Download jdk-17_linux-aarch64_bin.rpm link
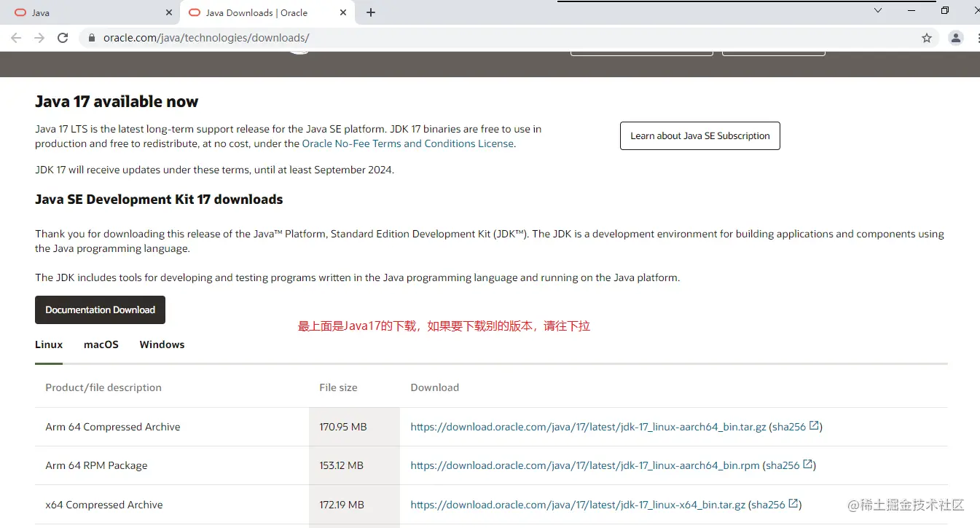Viewport: 980px width, 528px height. [x=585, y=465]
